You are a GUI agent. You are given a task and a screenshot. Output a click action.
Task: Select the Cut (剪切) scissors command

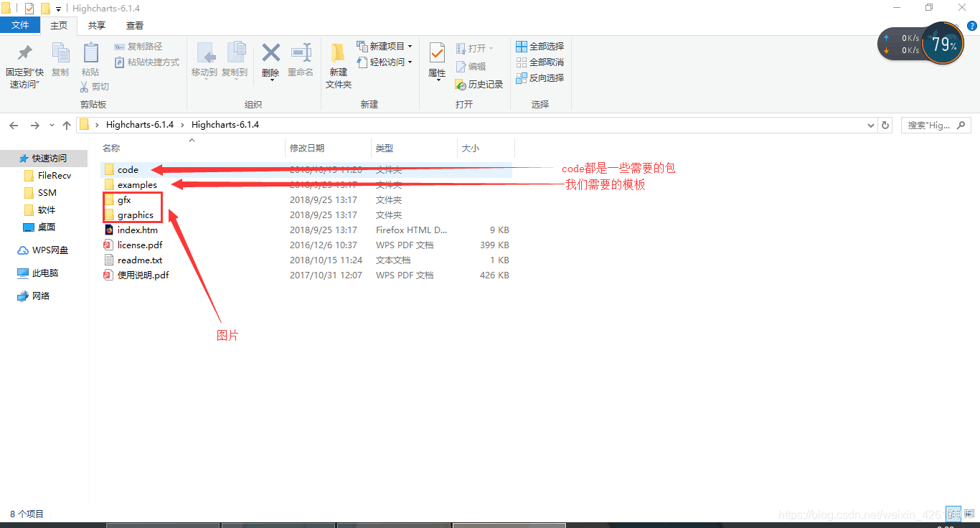click(94, 86)
